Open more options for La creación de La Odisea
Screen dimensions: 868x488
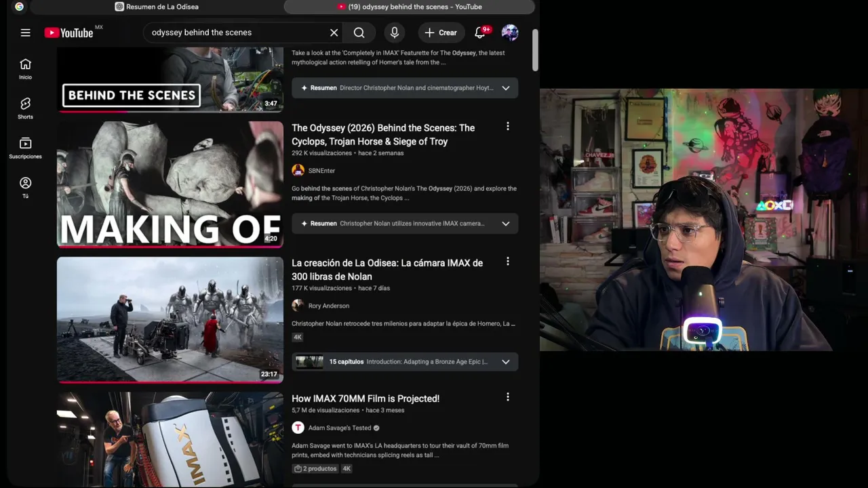coord(507,262)
